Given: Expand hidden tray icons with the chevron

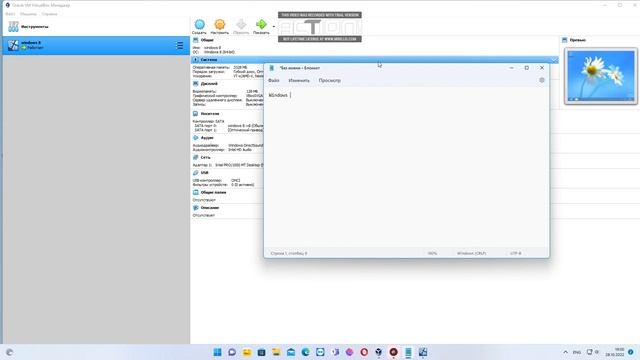Looking at the screenshot, I should 565,352.
